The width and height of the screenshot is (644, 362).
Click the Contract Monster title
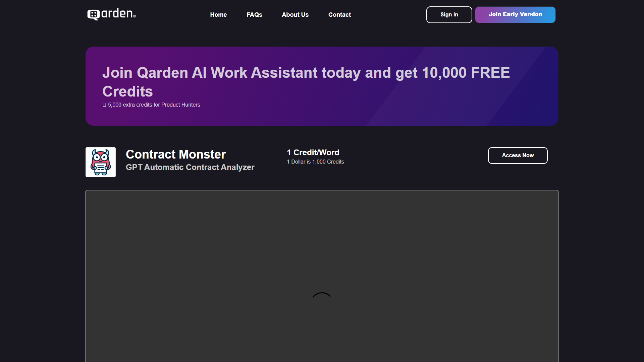tap(176, 155)
